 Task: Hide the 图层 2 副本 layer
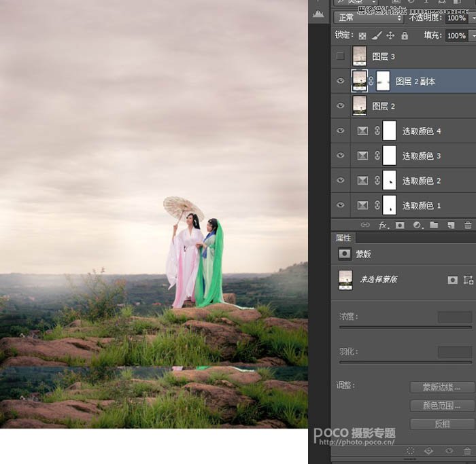[x=341, y=81]
